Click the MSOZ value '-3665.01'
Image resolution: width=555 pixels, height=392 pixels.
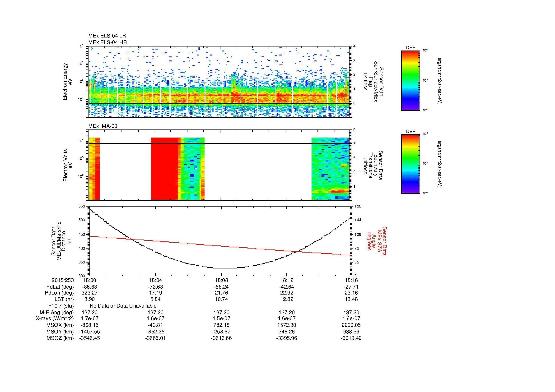[155, 338]
